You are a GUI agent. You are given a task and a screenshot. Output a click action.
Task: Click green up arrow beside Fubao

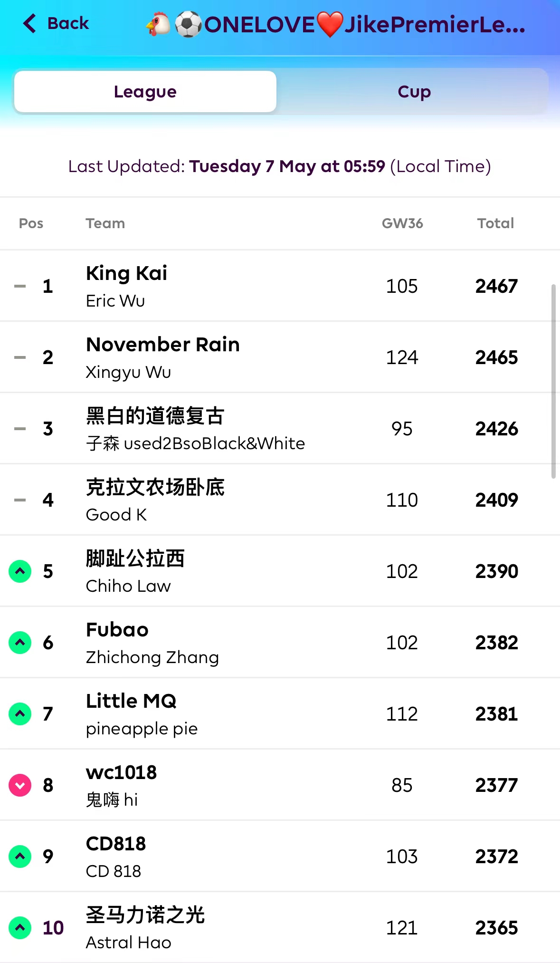tap(20, 642)
